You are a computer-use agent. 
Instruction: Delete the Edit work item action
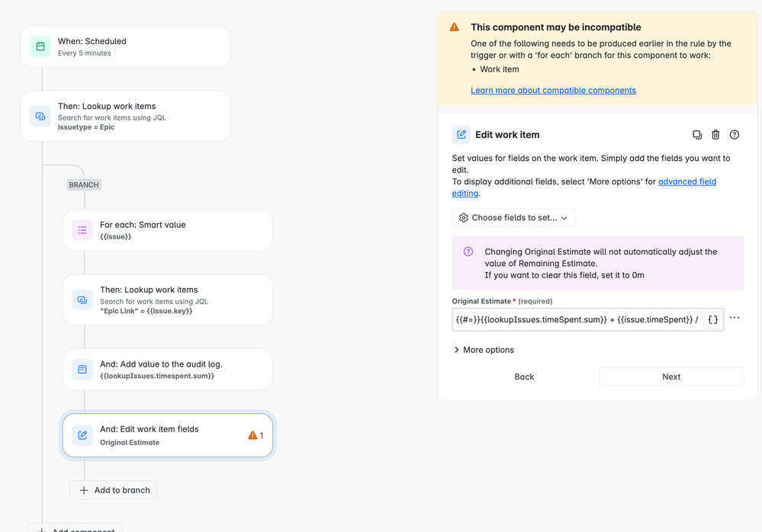[715, 134]
